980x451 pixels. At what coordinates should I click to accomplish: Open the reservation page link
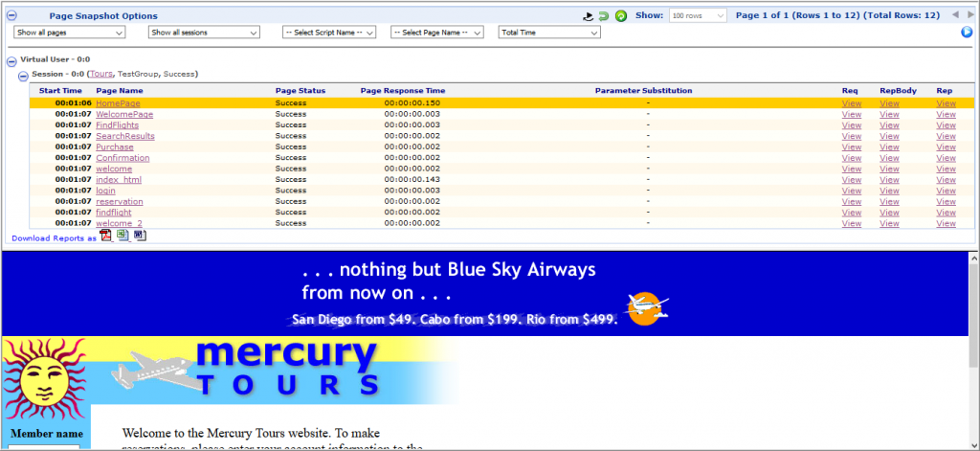tap(120, 201)
